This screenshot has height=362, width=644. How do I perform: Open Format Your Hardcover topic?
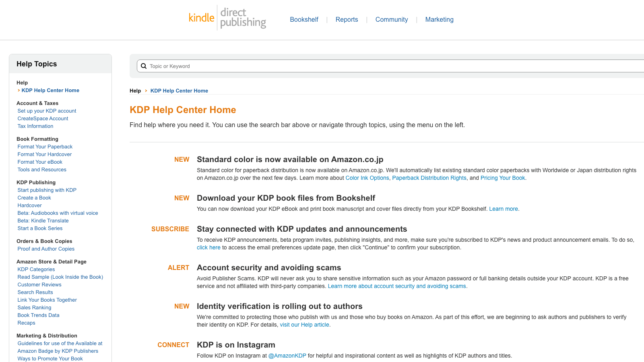[x=45, y=154]
